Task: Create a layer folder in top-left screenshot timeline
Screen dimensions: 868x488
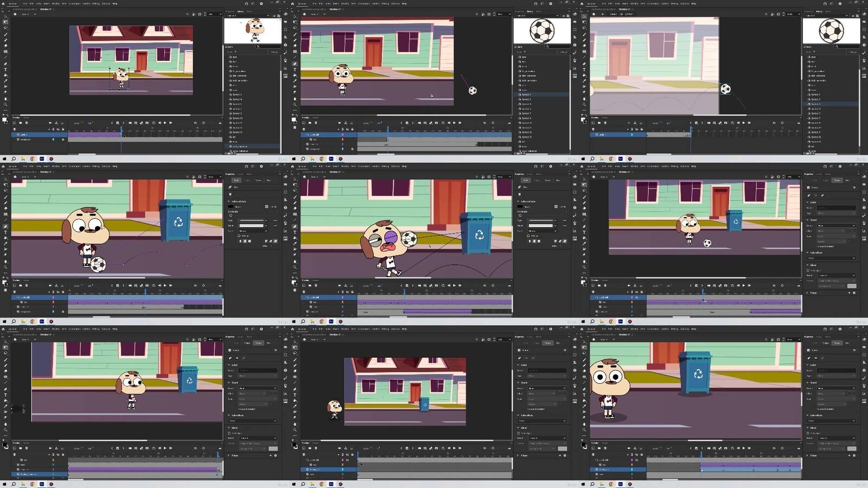Action: 21,123
